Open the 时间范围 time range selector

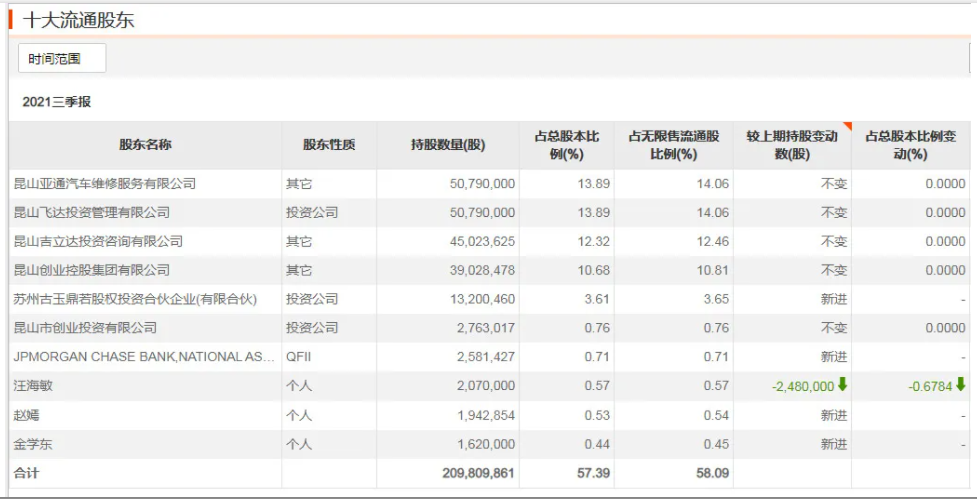click(62, 59)
